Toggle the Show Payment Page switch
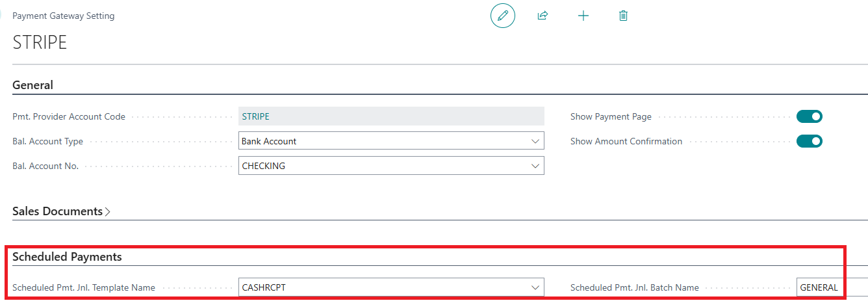Screen dimensions: 868x303 click(810, 116)
